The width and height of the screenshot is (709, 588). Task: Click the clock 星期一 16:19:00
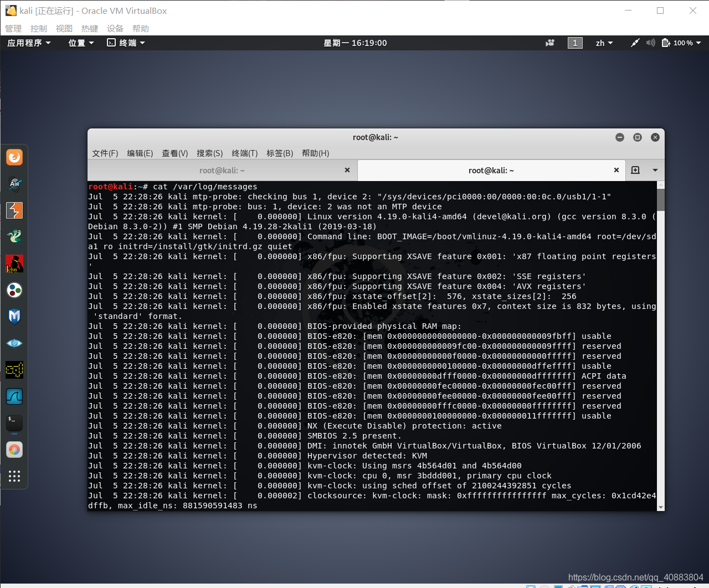[355, 43]
